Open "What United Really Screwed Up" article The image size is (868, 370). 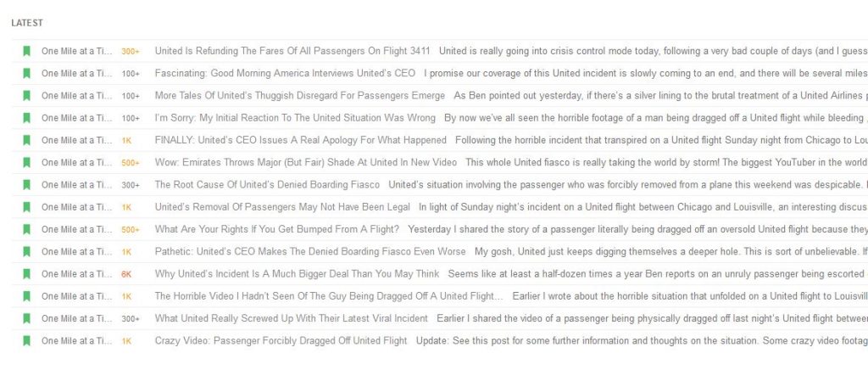coord(292,318)
